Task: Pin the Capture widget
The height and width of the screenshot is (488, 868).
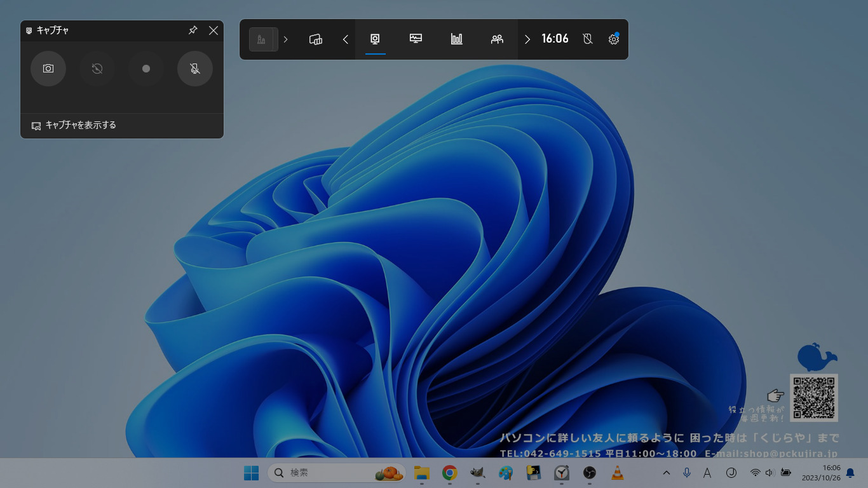Action: coord(193,30)
